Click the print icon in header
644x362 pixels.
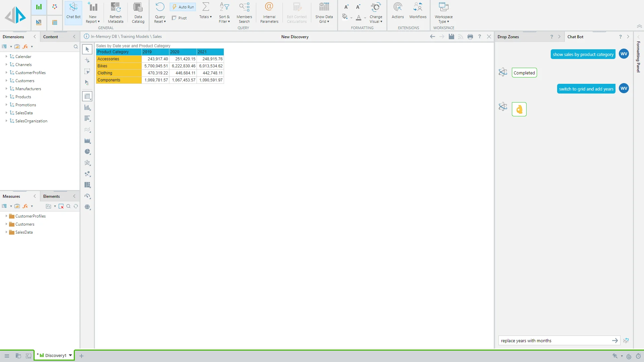pos(470,37)
